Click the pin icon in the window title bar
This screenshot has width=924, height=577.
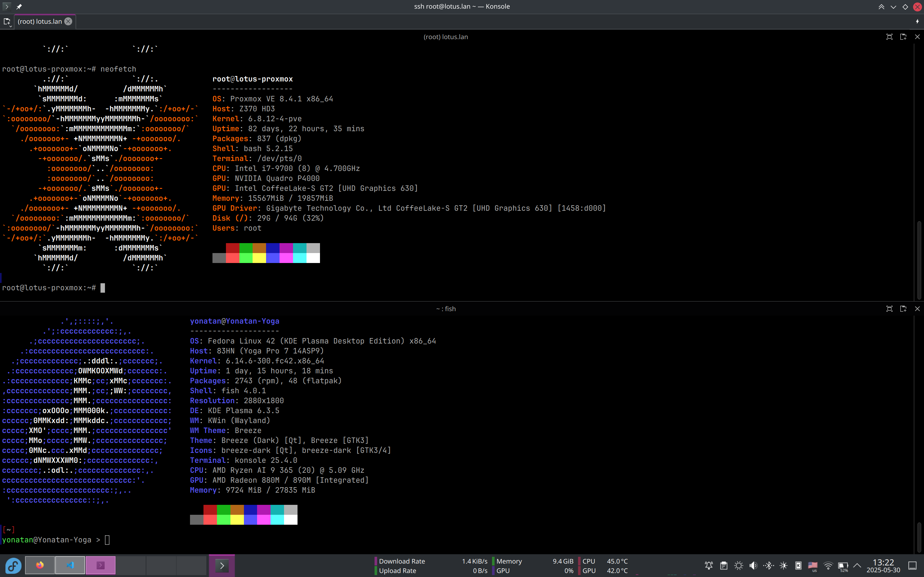19,6
